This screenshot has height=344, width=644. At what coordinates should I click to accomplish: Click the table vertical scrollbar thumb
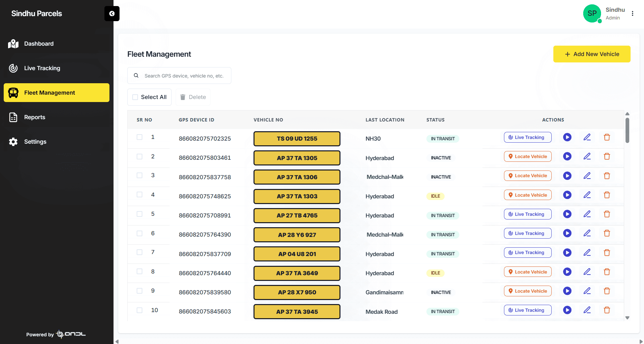pos(627,130)
